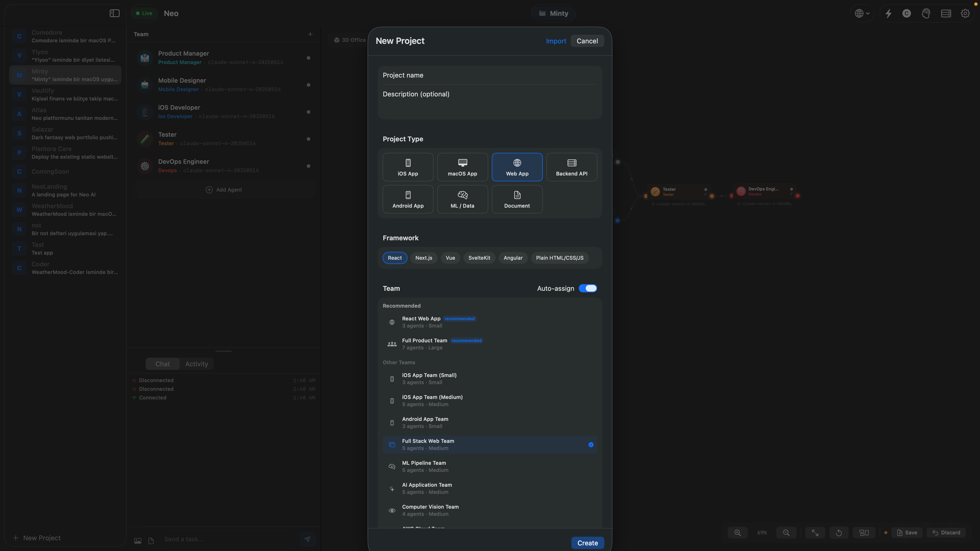
Task: Open the brain head icon
Action: 926,13
